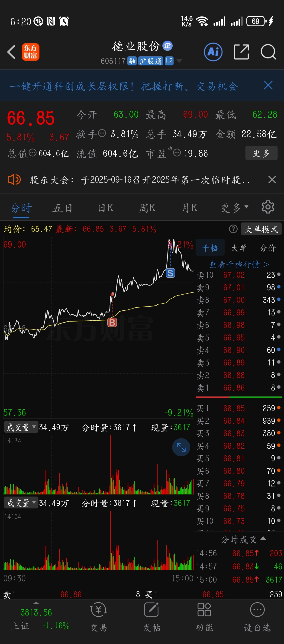The image size is (284, 644).
Task: Tap the 融 tag under stock name
Action: pos(132,61)
